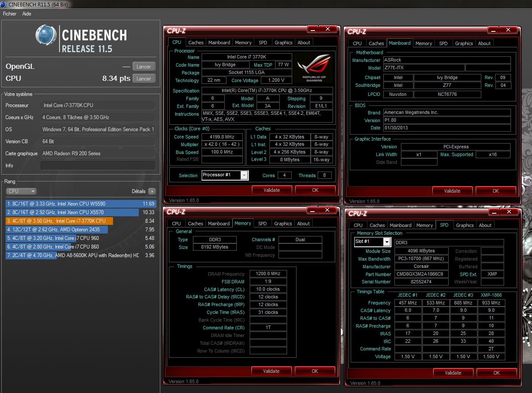Viewport: 532px width, 393px height.
Task: Click OK in CPU-Z Memory window
Action: (x=315, y=371)
